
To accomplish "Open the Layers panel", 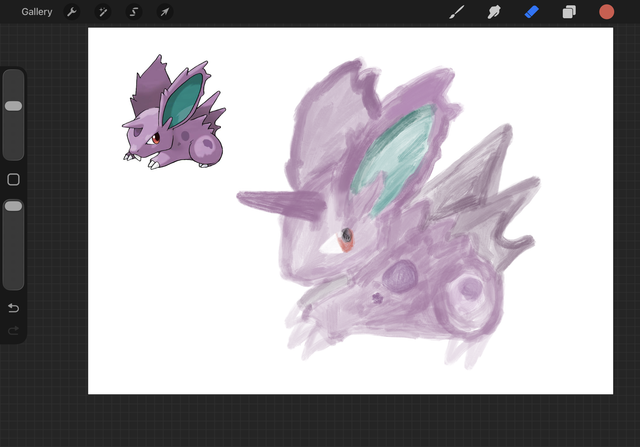I will pos(569,12).
